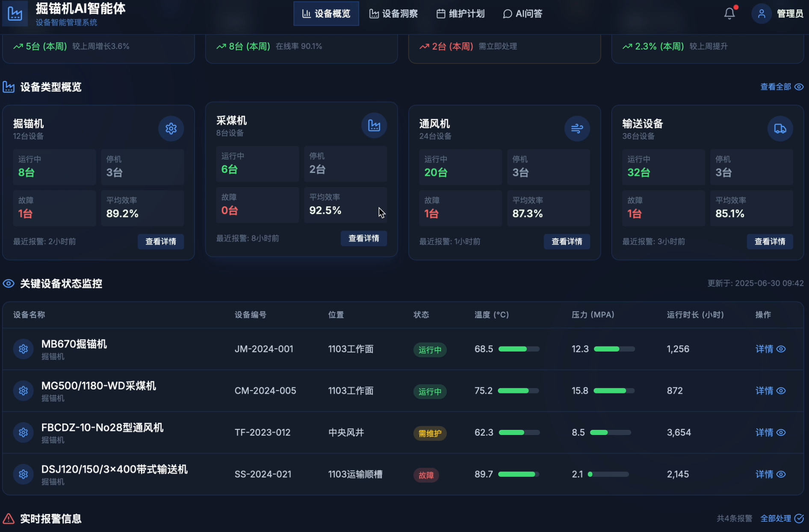
Task: Click pressure bar for 2.1 reading
Action: (608, 474)
